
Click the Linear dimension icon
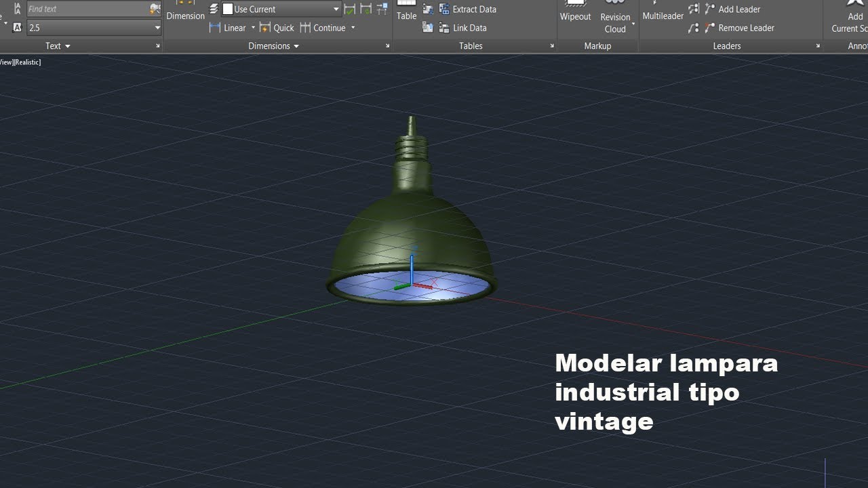coord(216,28)
